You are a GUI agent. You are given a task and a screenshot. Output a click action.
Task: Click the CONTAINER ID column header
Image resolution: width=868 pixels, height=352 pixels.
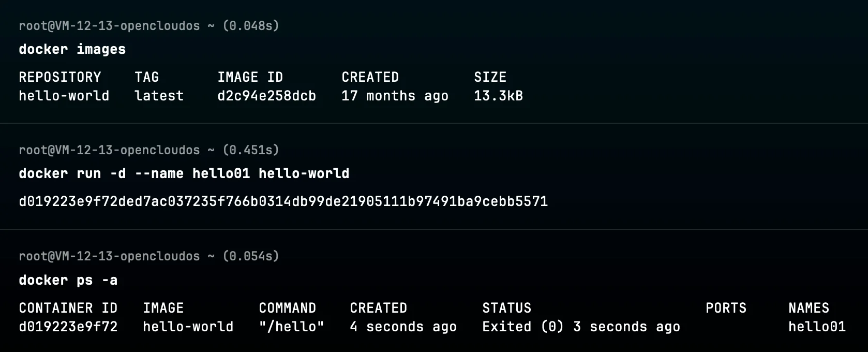[x=68, y=308]
